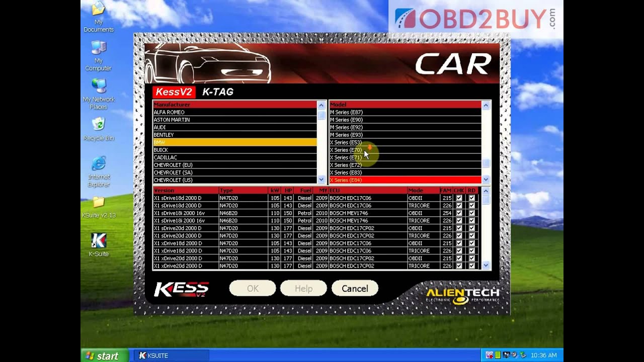Click the pink and red tray icon

489,355
